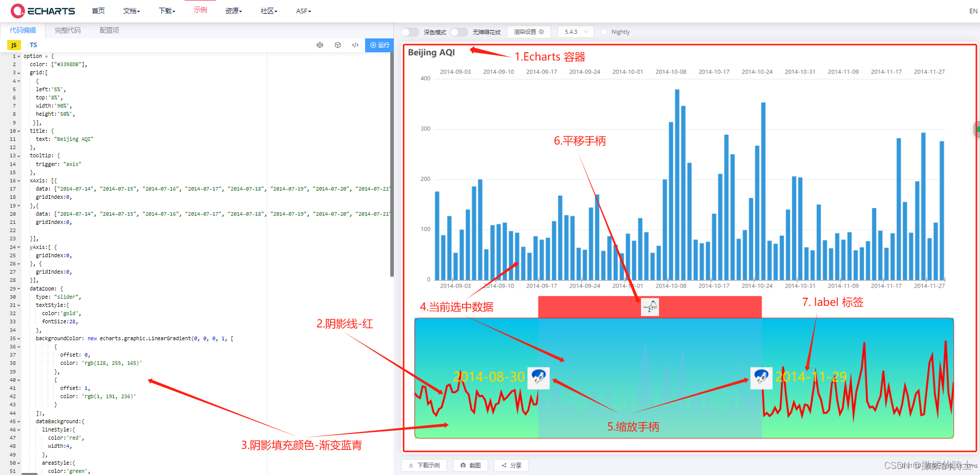Click the cube preview icon in editor toolbar
Image resolution: width=980 pixels, height=475 pixels.
pos(337,45)
